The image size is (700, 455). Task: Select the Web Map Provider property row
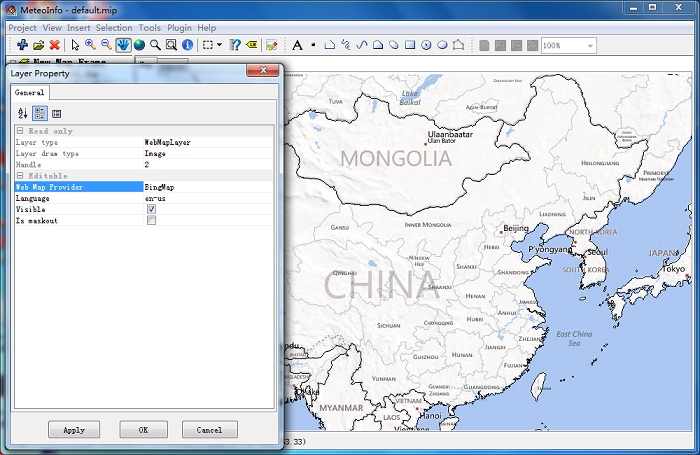click(x=144, y=187)
